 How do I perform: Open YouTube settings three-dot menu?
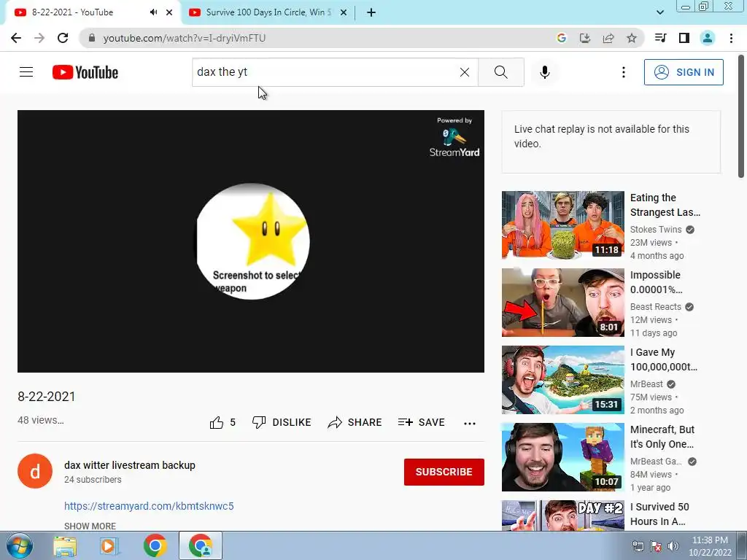tap(623, 72)
